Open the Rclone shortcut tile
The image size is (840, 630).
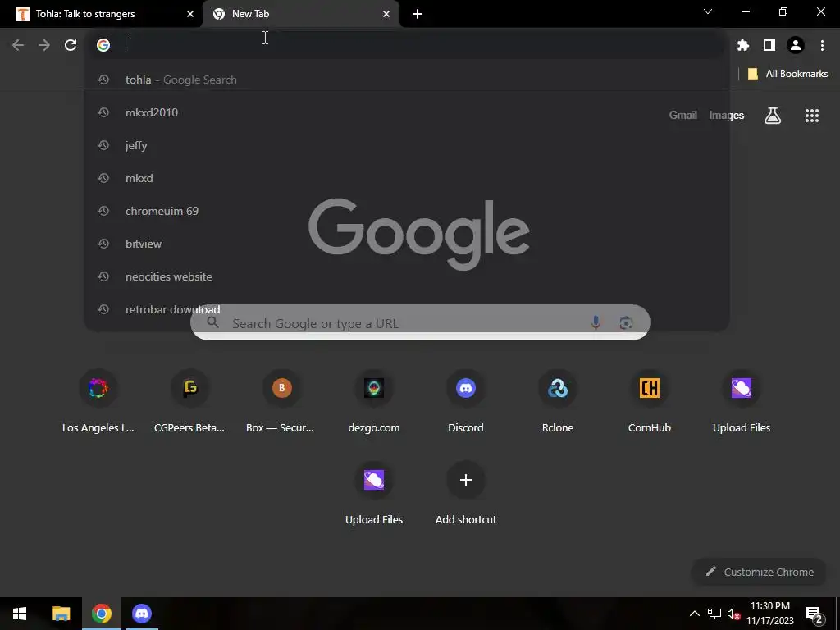(x=558, y=401)
